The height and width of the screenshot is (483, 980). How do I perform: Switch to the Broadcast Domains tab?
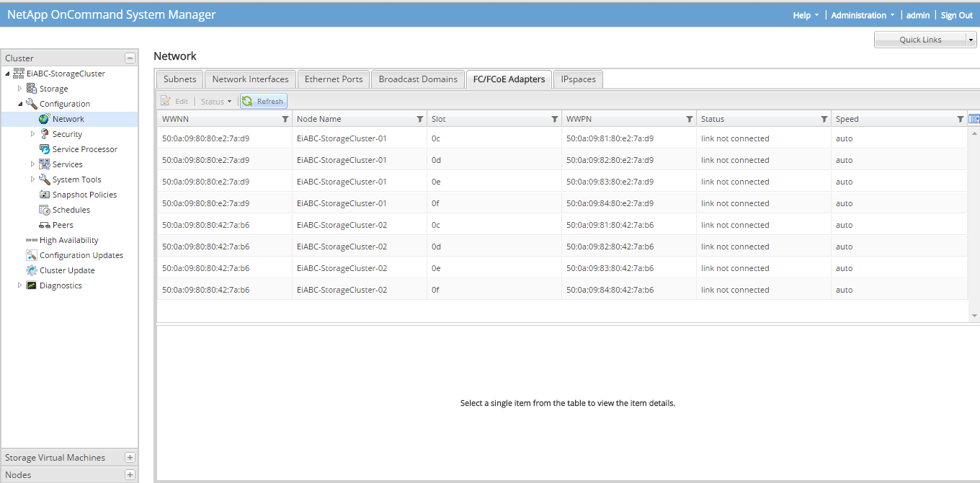point(418,79)
